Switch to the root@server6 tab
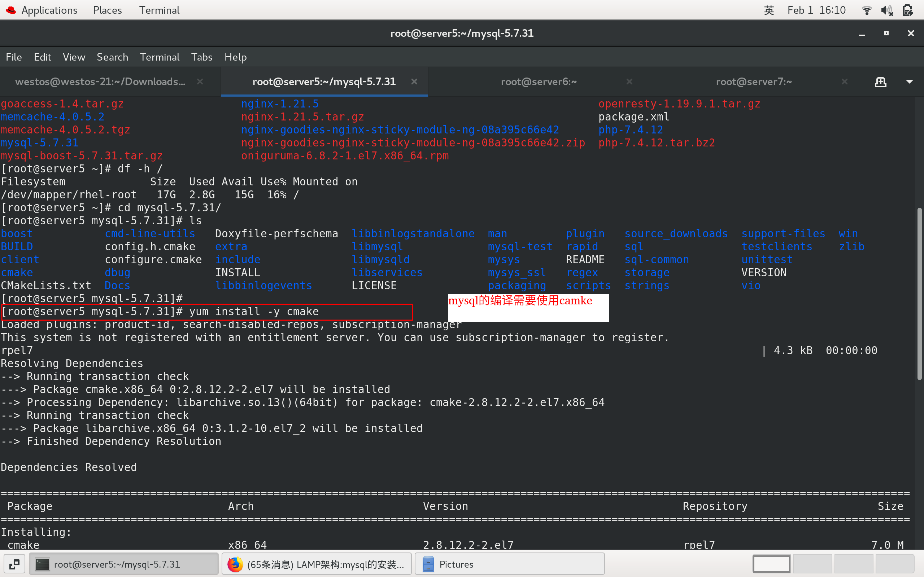The image size is (924, 577). pos(539,82)
